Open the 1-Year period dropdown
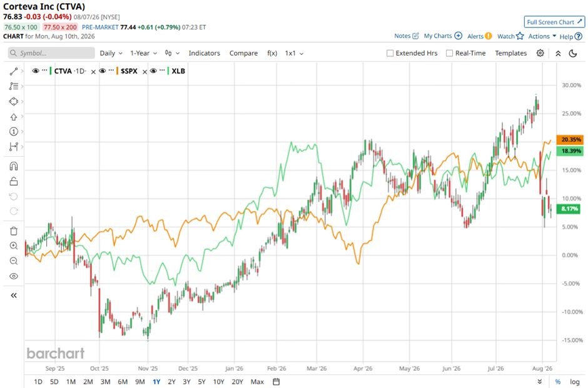588x388 pixels. point(144,53)
